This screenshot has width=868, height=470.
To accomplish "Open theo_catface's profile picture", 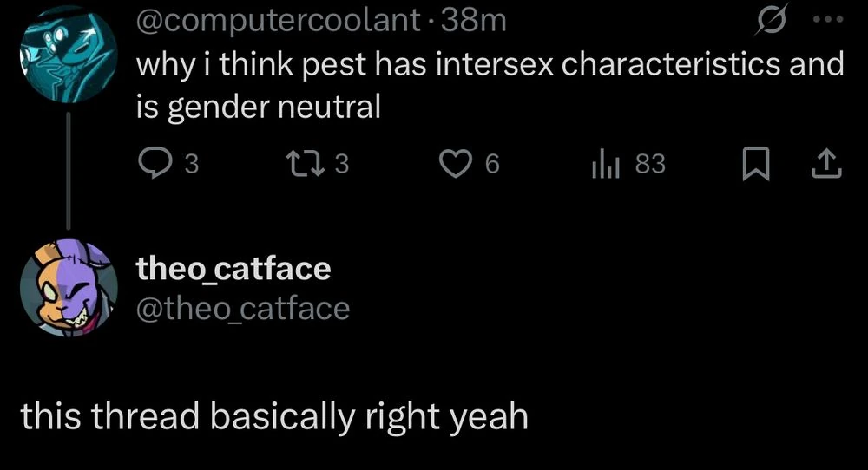I will [68, 288].
